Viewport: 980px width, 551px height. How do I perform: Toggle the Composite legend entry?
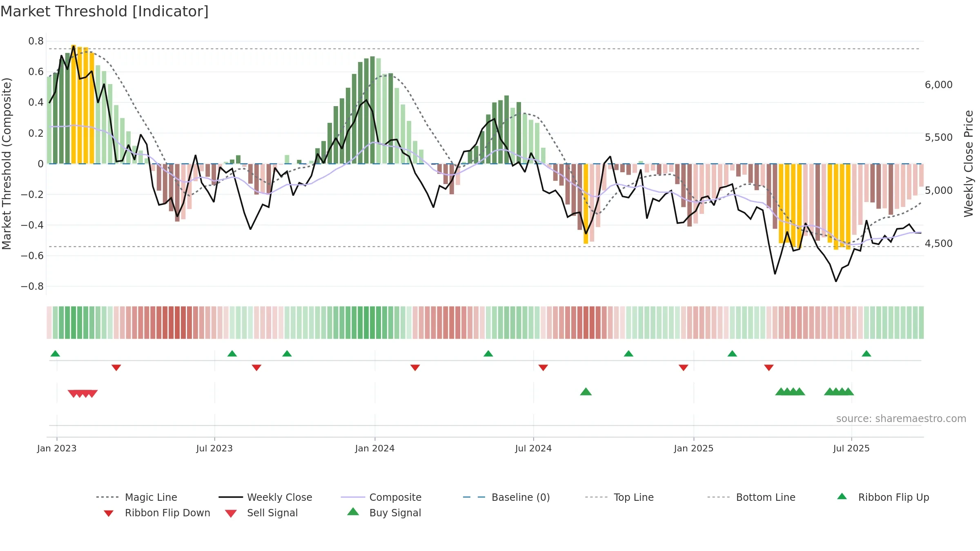coord(381,497)
